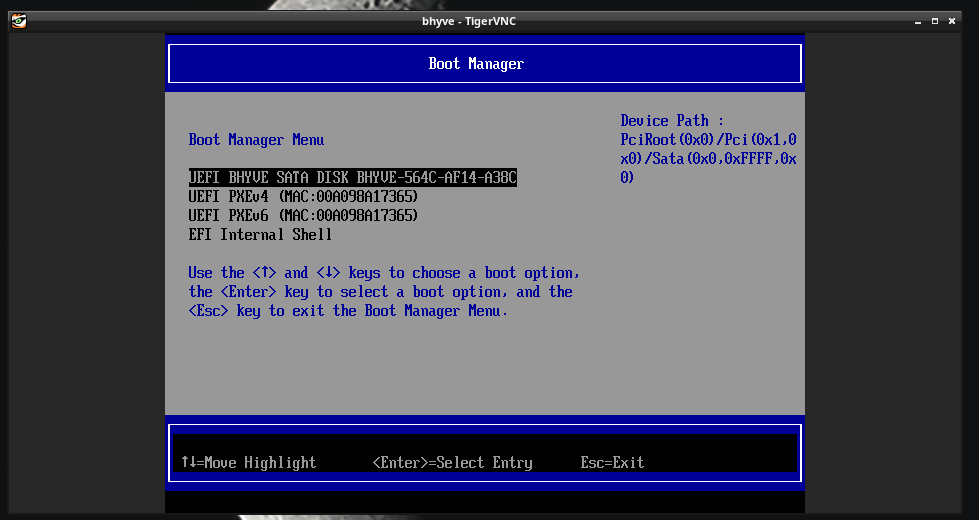Choose the UEFI PXEv4 boot option
Screen dimensions: 979x520
point(303,197)
